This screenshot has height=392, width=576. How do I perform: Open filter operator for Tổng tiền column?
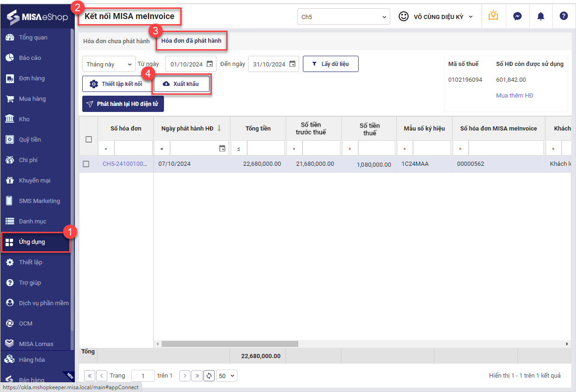click(x=239, y=149)
